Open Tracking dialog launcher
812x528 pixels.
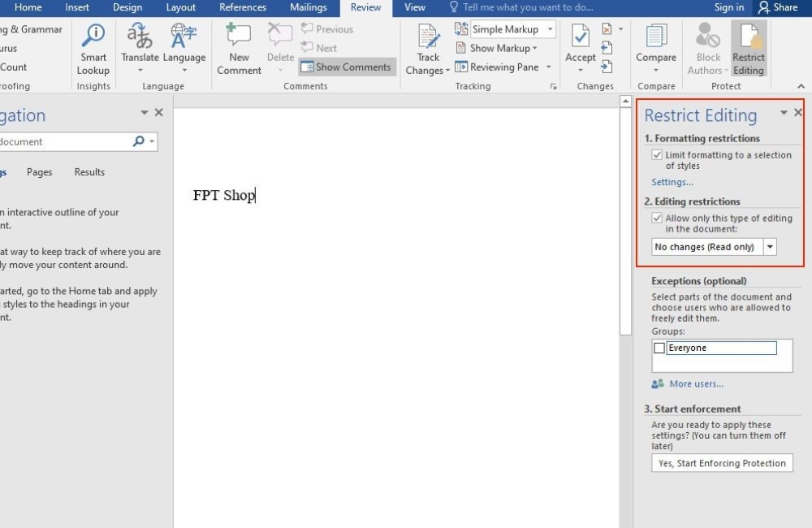coord(553,87)
